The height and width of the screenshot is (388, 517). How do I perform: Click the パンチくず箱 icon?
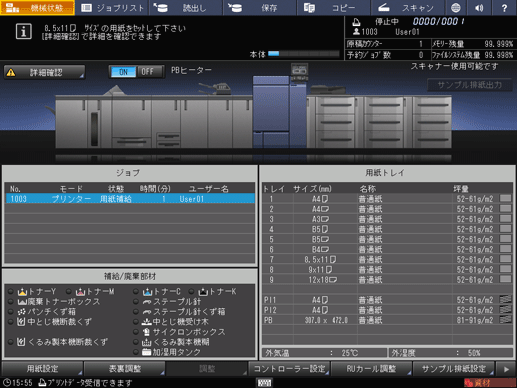(x=22, y=312)
